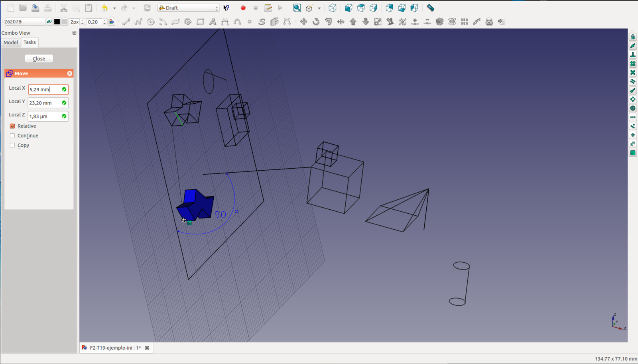Click the Draft text tool icon
This screenshot has width=638, height=364.
point(213,22)
